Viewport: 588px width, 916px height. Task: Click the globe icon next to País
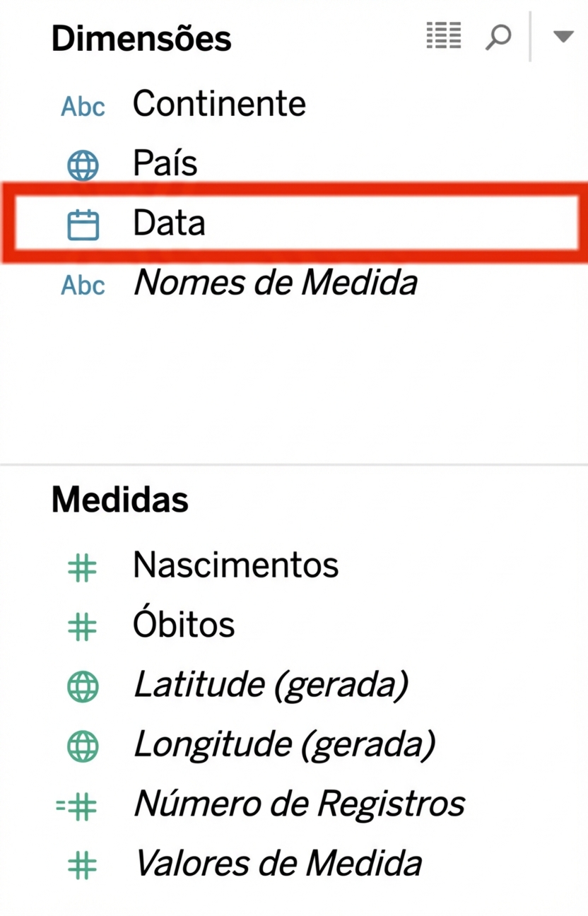[x=83, y=166]
